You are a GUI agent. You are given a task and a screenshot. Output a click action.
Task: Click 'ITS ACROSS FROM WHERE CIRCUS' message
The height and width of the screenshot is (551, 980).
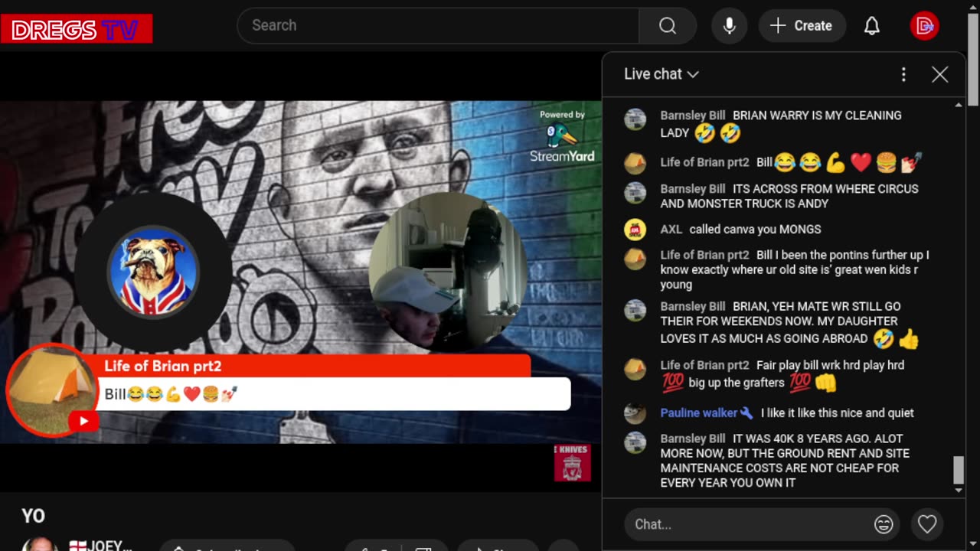pos(789,197)
